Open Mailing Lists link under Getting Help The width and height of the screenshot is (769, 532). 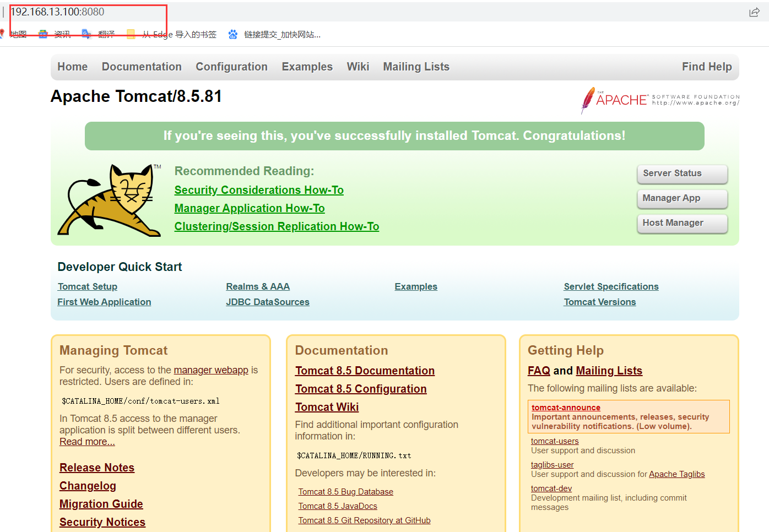click(x=609, y=371)
